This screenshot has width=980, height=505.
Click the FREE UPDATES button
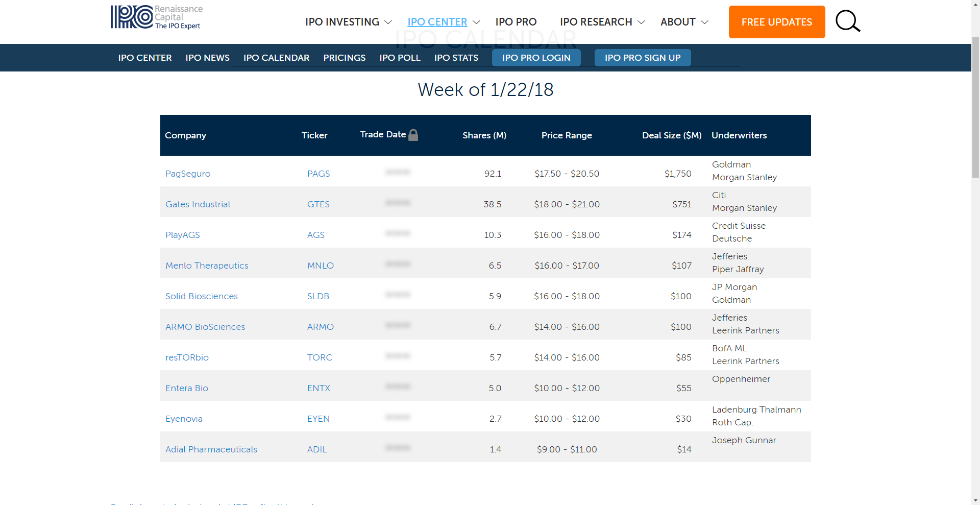(x=777, y=22)
